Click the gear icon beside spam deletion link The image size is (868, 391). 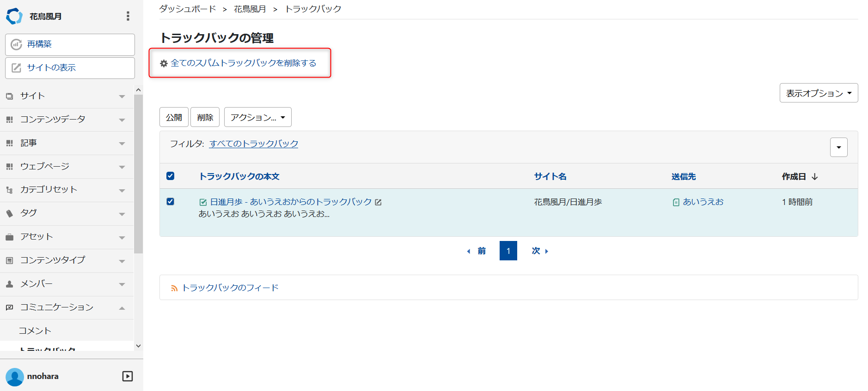[164, 63]
